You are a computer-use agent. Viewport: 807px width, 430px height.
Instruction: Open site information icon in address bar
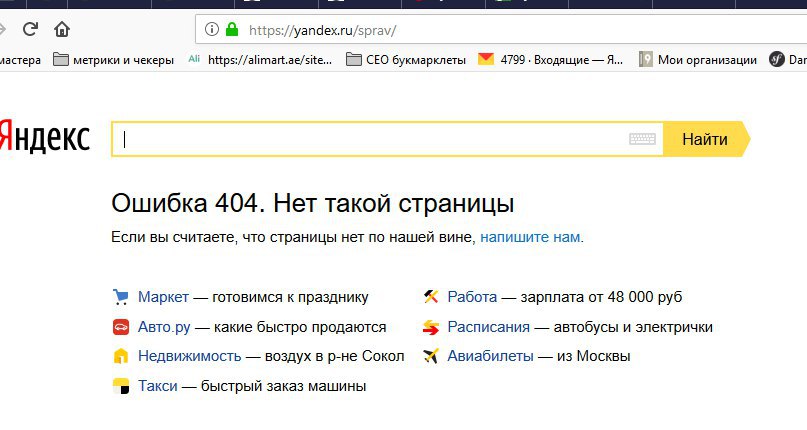click(x=212, y=29)
